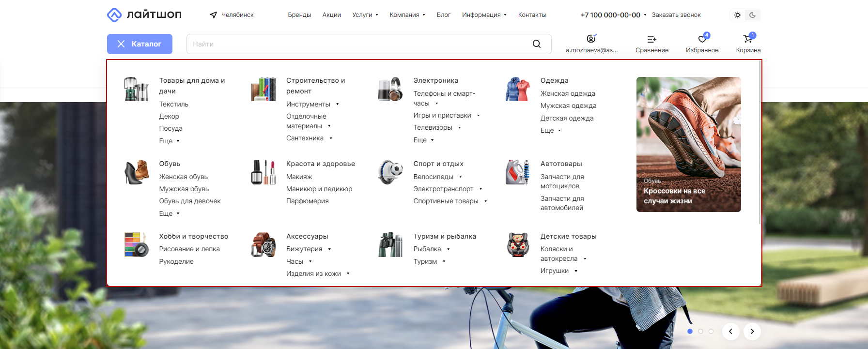Open the Текстиль subcategory link
Screen dimensions: 868x349
(x=174, y=104)
